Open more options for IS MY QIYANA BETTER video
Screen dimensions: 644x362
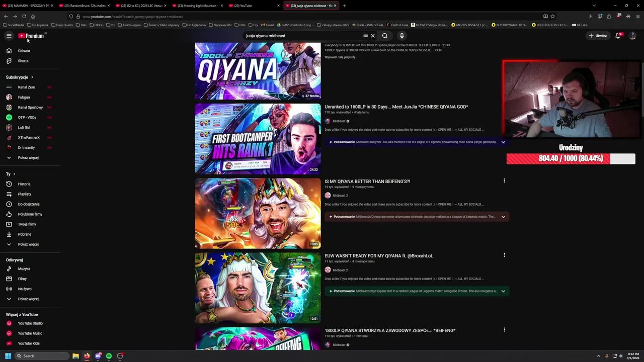coord(504,180)
